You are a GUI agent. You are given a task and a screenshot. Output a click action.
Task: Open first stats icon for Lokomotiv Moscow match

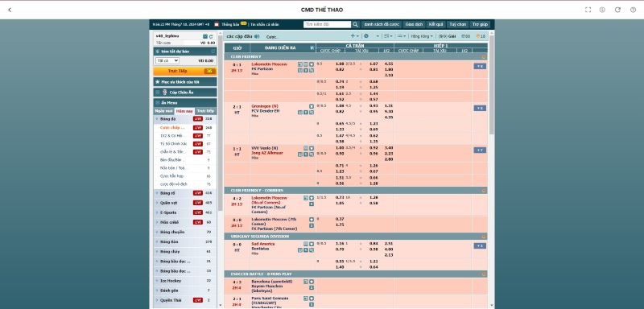[299, 64]
